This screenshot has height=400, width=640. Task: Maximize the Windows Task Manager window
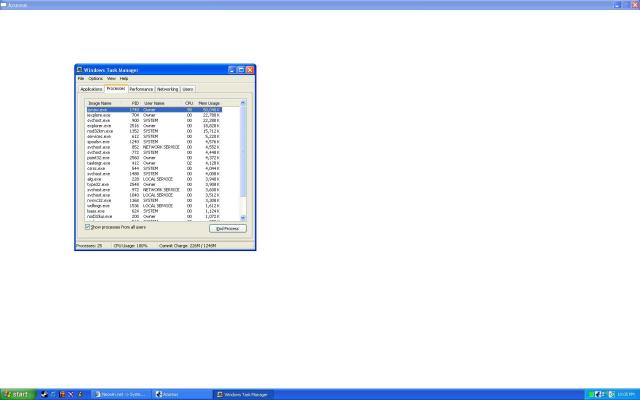(241, 70)
